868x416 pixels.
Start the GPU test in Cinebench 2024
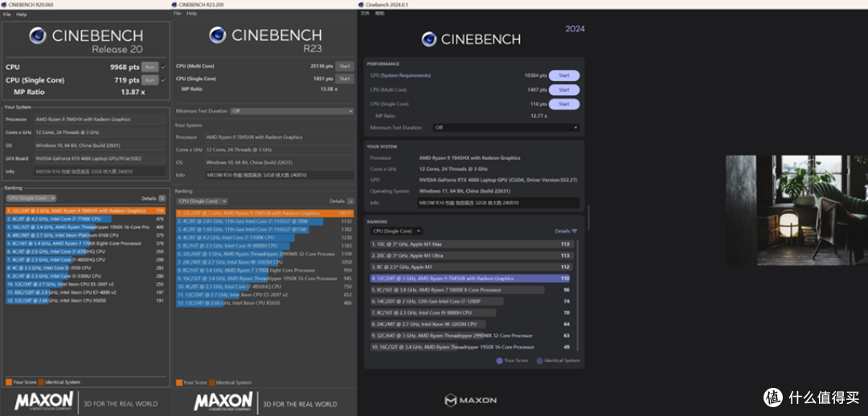coord(564,75)
